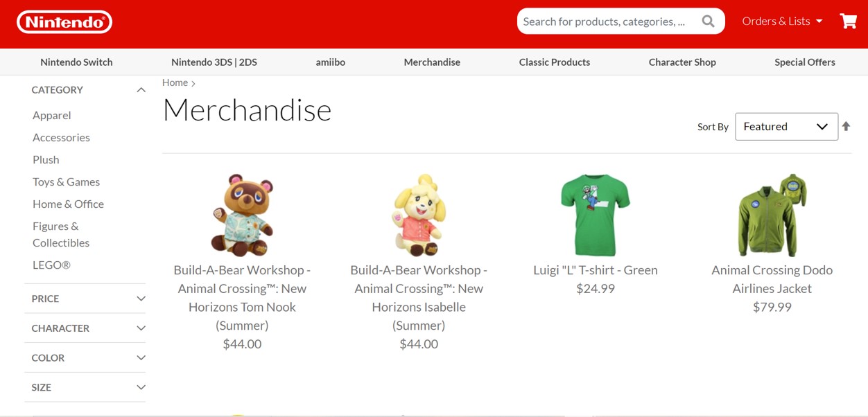The height and width of the screenshot is (417, 868).
Task: Open the Classic Products menu
Action: click(555, 62)
